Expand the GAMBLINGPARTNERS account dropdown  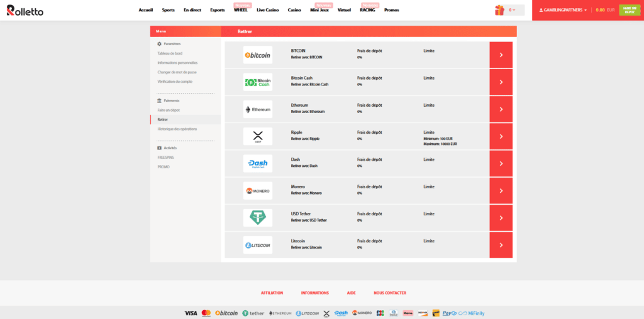coord(563,10)
